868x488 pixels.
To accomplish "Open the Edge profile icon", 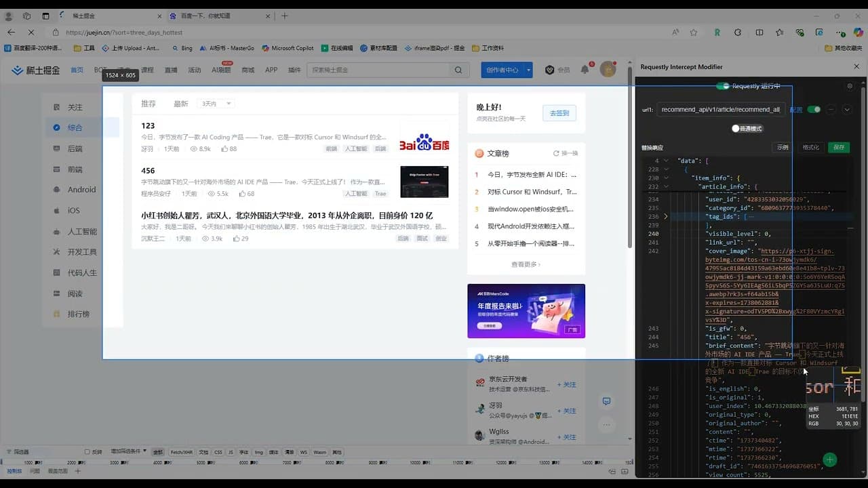I will click(x=9, y=16).
